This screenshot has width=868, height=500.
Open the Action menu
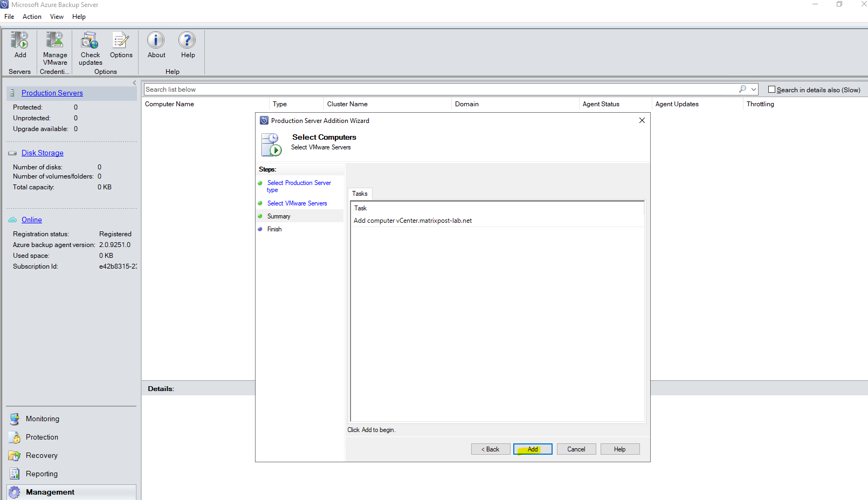pos(32,17)
